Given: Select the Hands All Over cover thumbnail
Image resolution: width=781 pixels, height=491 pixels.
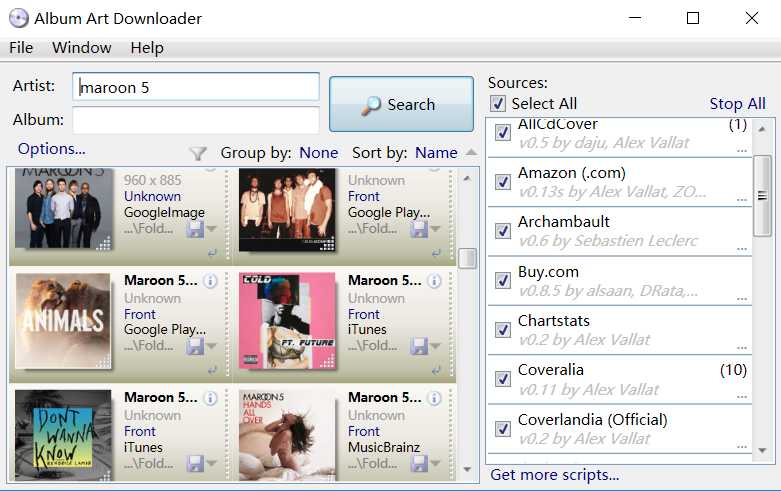Looking at the screenshot, I should coord(287,436).
